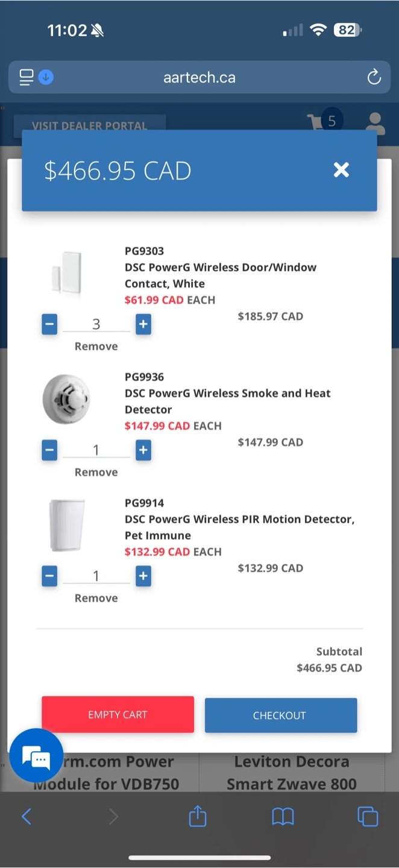The height and width of the screenshot is (868, 399).
Task: Edit the PIR Motion Detector quantity field
Action: [96, 576]
